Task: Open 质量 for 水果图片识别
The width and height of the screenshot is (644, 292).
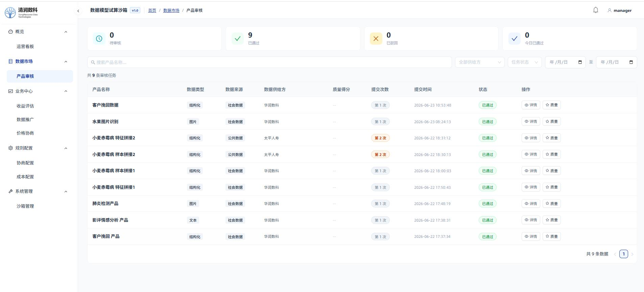Action: click(552, 121)
